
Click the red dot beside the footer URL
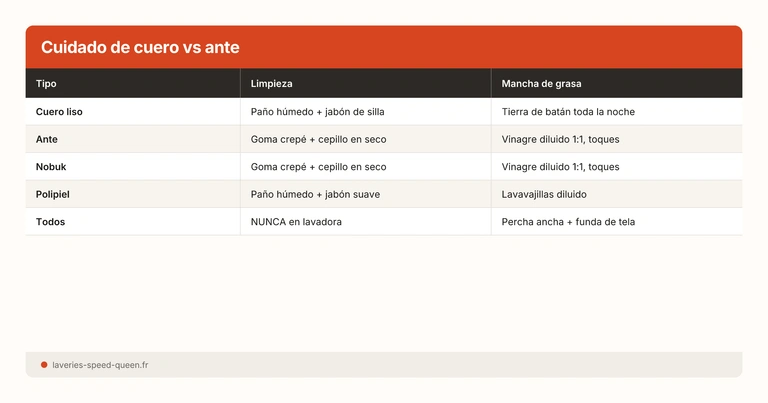pyautogui.click(x=44, y=365)
